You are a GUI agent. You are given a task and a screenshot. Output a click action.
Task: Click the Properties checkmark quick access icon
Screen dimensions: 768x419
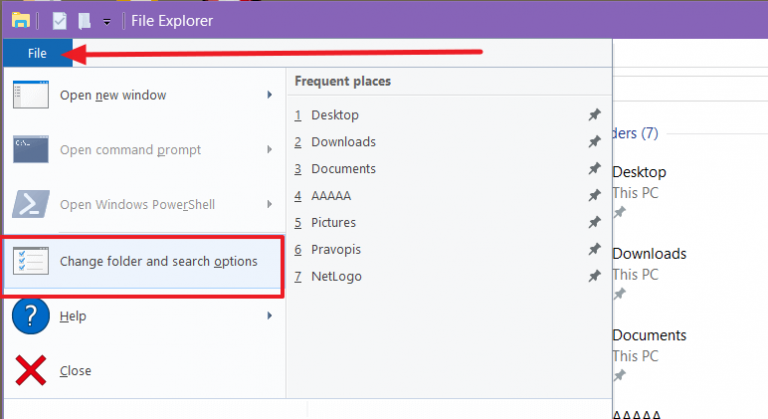click(59, 21)
